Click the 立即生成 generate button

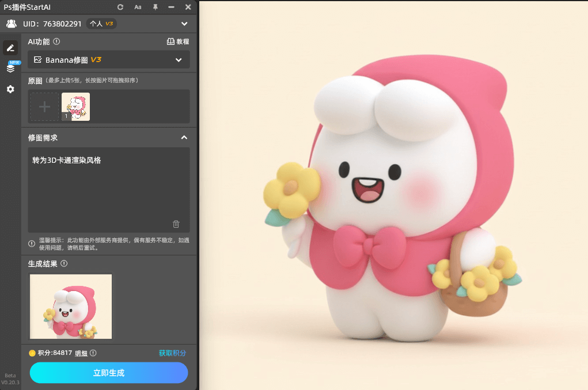click(x=108, y=373)
